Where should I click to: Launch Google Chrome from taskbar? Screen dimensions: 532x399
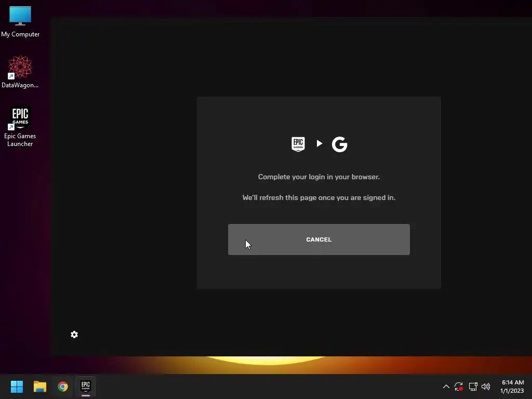[x=63, y=387]
